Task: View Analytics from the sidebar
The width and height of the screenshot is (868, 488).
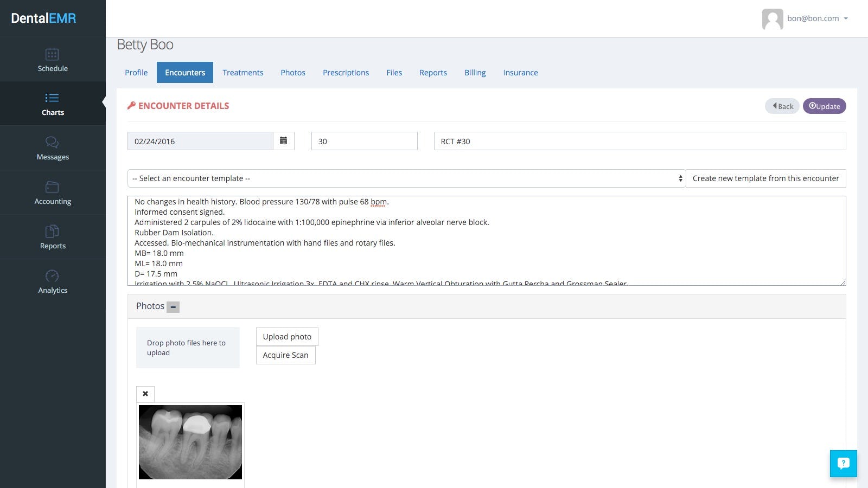Action: [x=53, y=281]
